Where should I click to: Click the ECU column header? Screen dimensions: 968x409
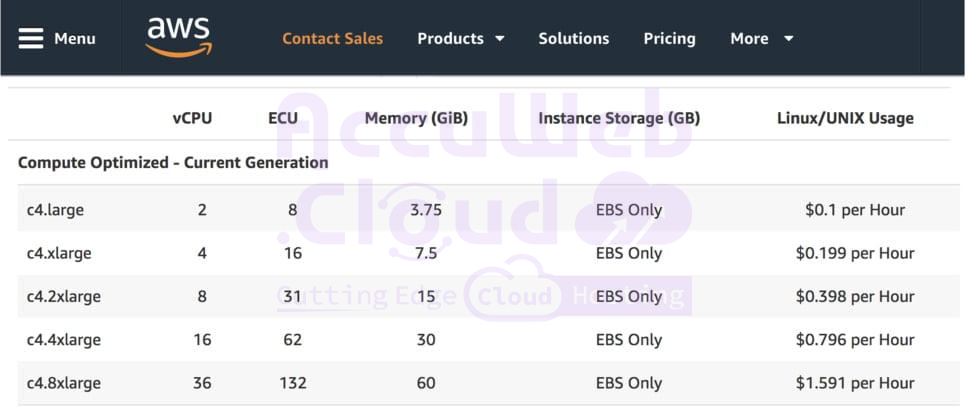283,118
